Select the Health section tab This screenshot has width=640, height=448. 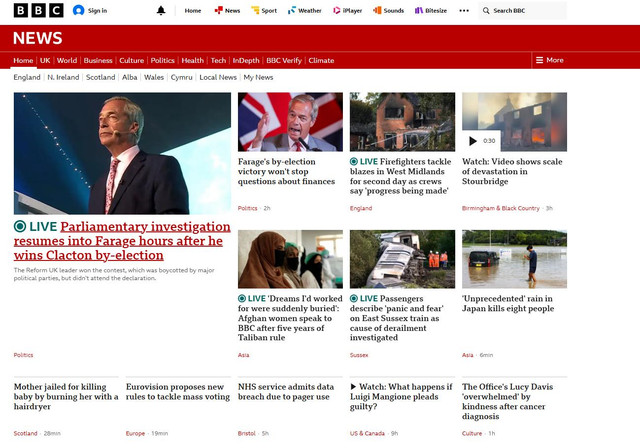point(192,60)
